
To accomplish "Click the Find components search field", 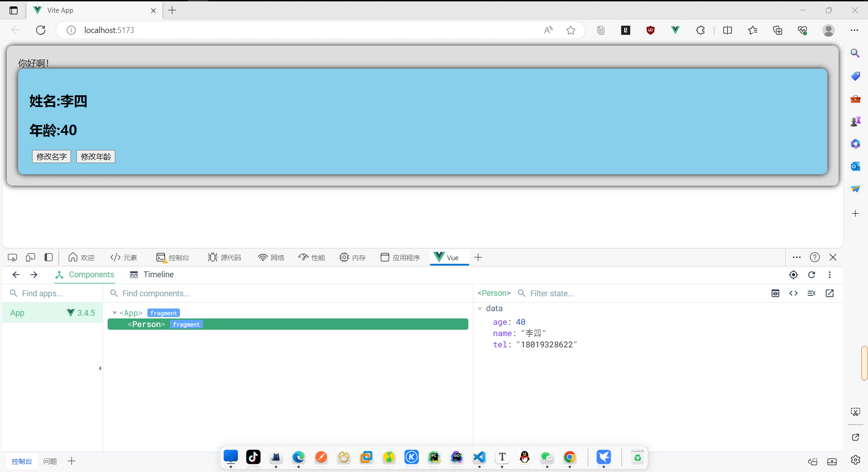I will tap(289, 294).
